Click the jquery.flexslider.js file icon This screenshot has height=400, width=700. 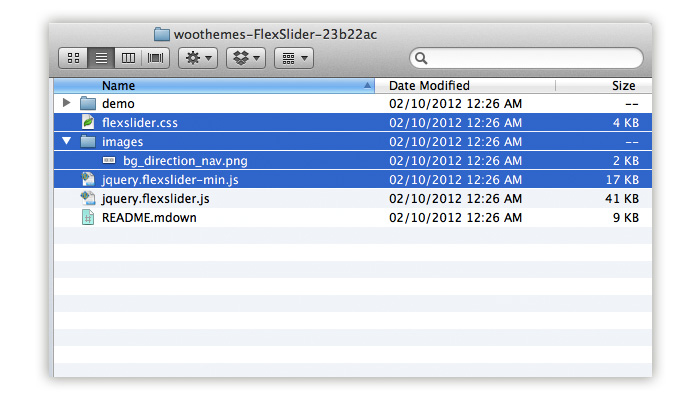[x=88, y=198]
